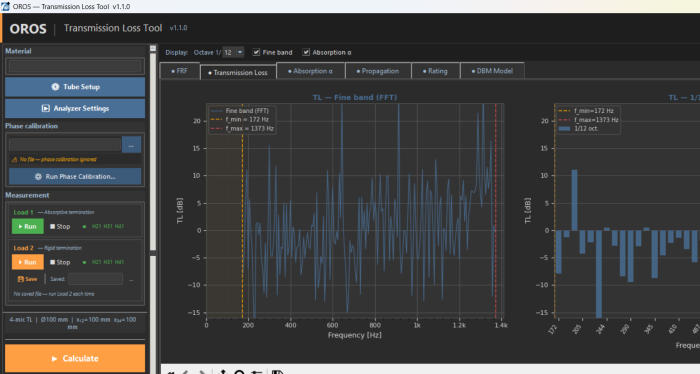Click the Calculate button
Image resolution: width=700 pixels, height=374 pixels.
click(x=75, y=358)
